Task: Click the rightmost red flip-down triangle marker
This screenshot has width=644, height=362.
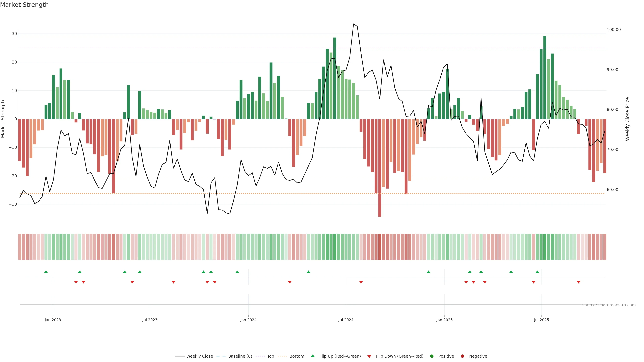Action: 578,282
